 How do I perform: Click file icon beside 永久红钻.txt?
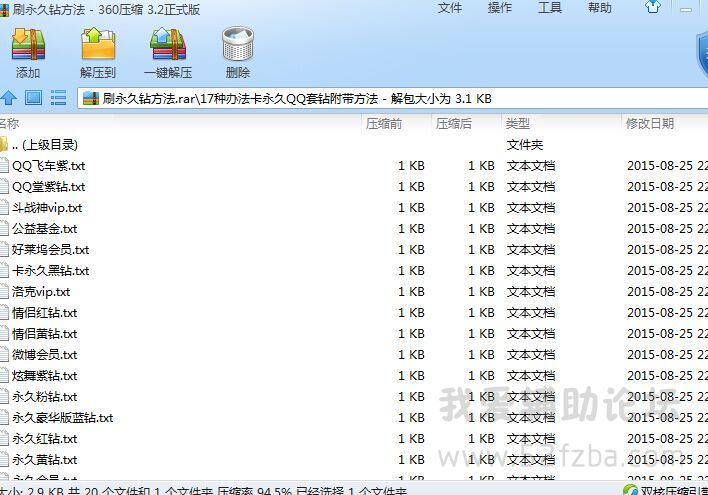click(x=4, y=439)
